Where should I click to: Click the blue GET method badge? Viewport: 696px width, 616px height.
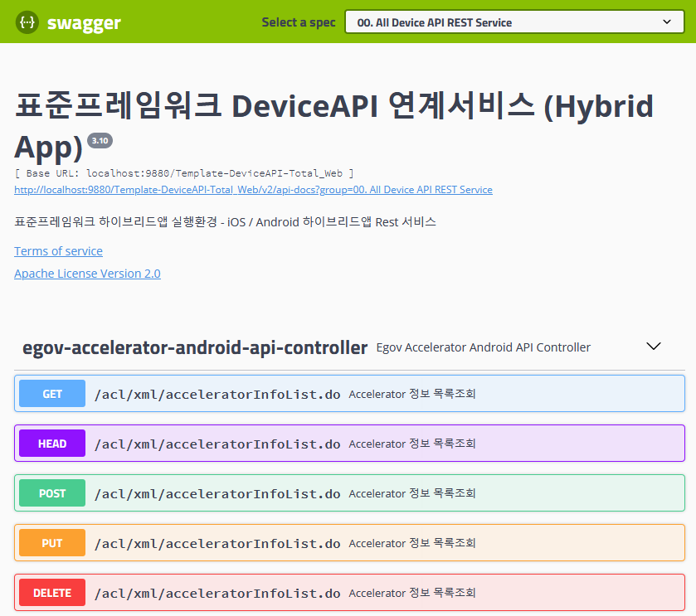(52, 394)
